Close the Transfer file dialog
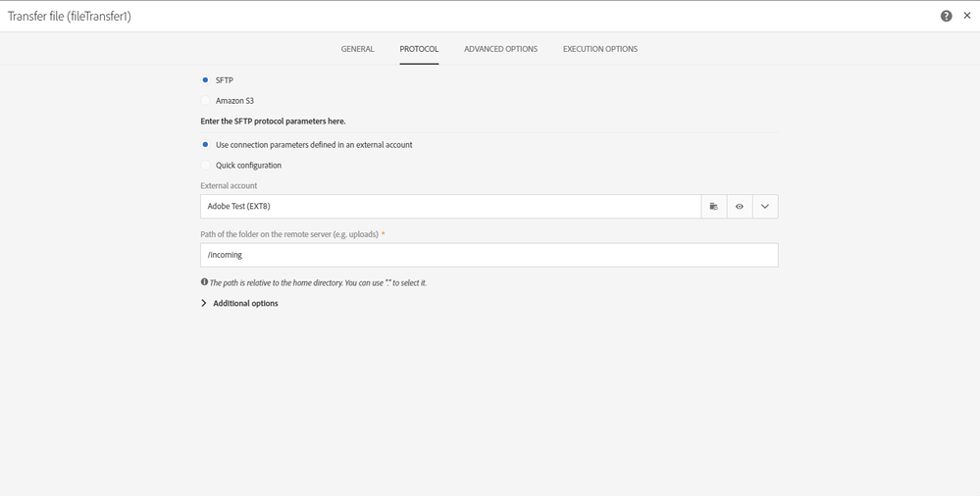Screen dimensions: 980x496 click(967, 16)
